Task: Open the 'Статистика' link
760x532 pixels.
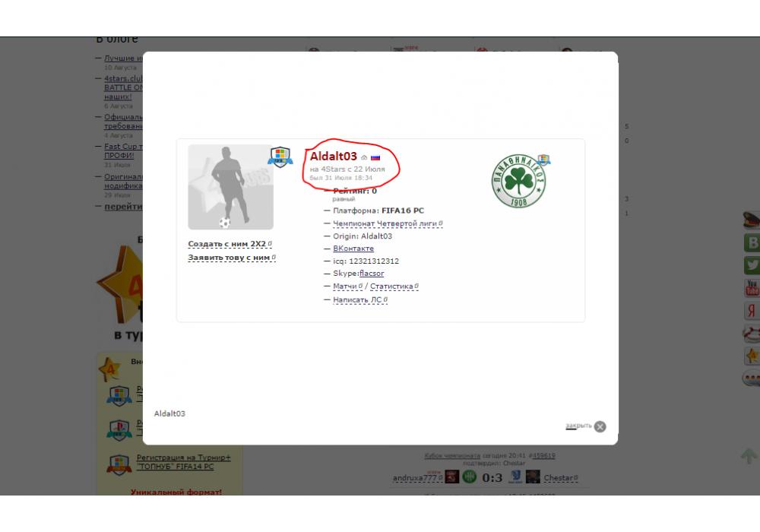Action: [391, 287]
